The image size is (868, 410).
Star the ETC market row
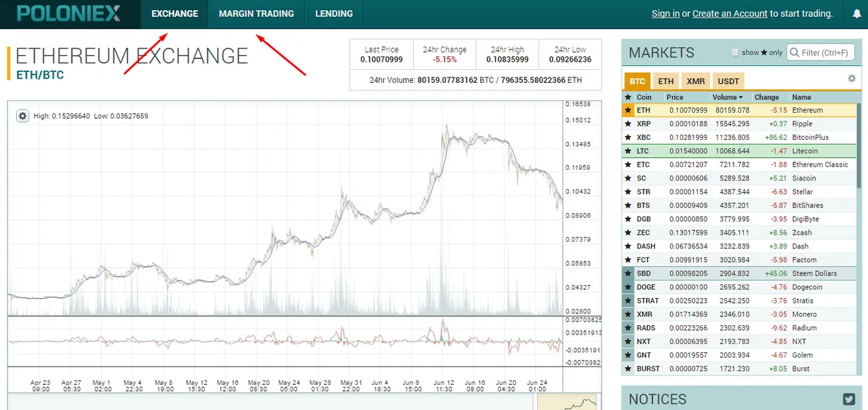click(x=628, y=164)
